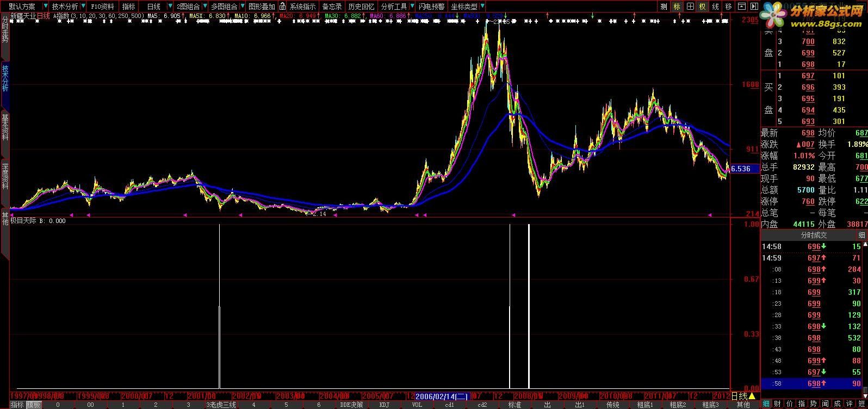Select the 标准 template tab
Image resolution: width=868 pixels, height=409 pixels.
[x=515, y=405]
